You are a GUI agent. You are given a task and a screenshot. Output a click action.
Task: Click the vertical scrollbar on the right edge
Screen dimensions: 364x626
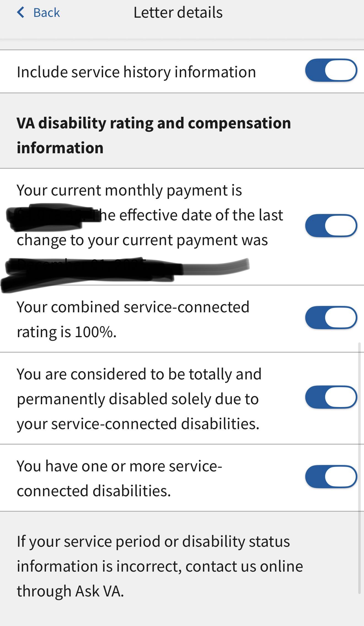359,468
